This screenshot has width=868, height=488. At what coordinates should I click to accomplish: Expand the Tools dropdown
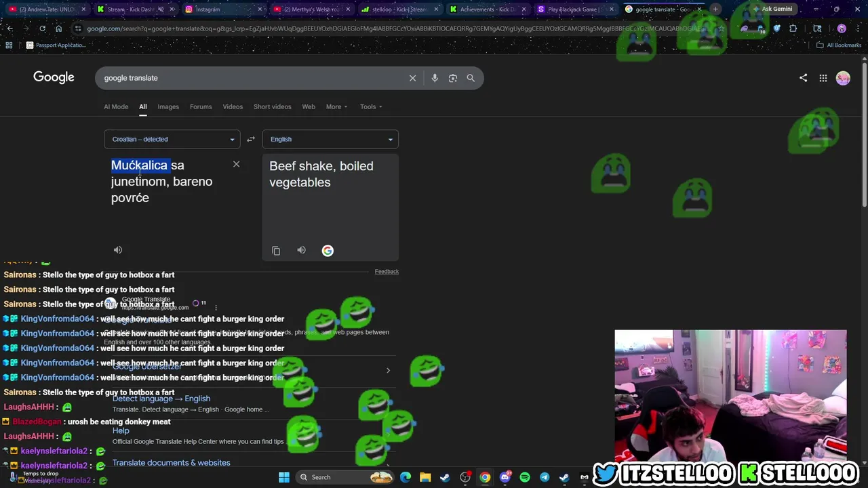(371, 106)
